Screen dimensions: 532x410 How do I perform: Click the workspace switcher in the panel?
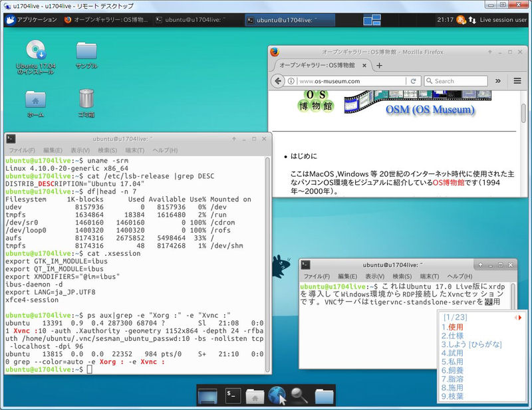click(372, 20)
